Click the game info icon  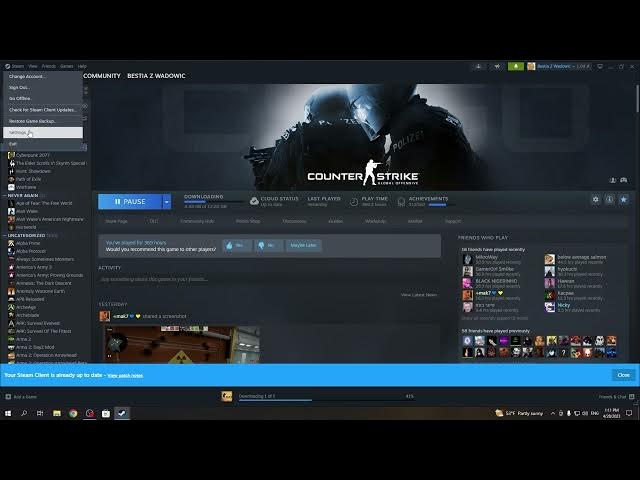coord(610,200)
